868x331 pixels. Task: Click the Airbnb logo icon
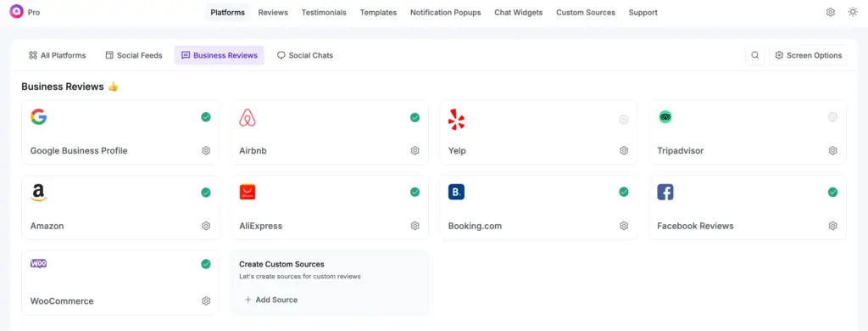pos(248,117)
